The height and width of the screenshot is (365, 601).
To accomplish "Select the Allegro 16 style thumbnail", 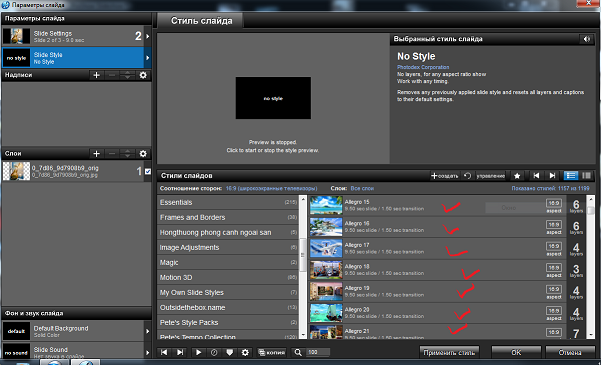I will coord(326,227).
